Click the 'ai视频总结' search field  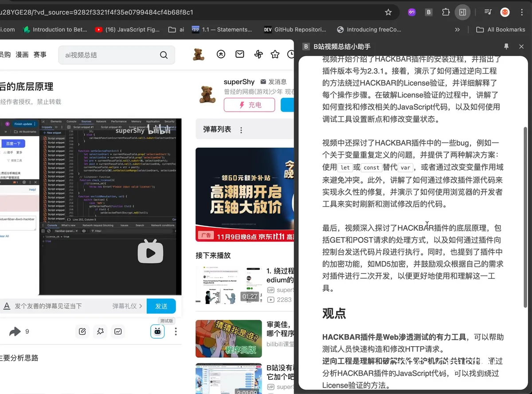[109, 55]
